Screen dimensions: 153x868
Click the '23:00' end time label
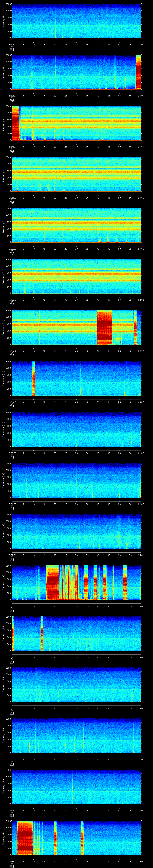tap(141, 44)
